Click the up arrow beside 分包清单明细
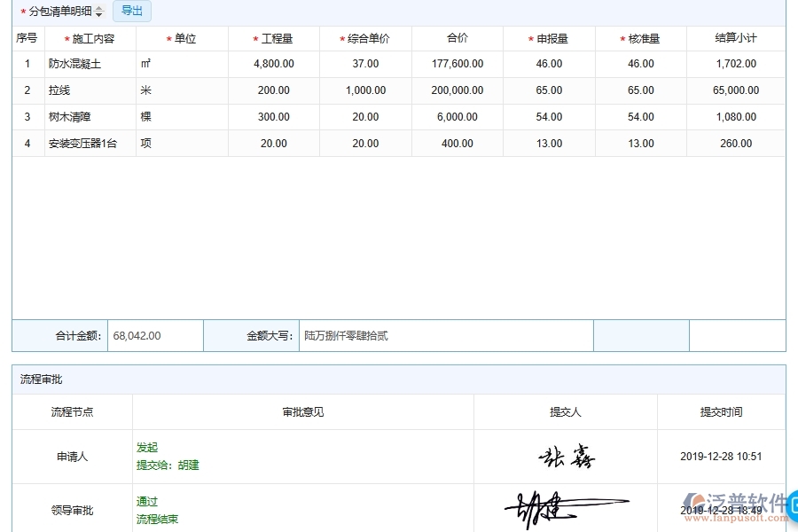This screenshot has width=798, height=532. click(99, 7)
